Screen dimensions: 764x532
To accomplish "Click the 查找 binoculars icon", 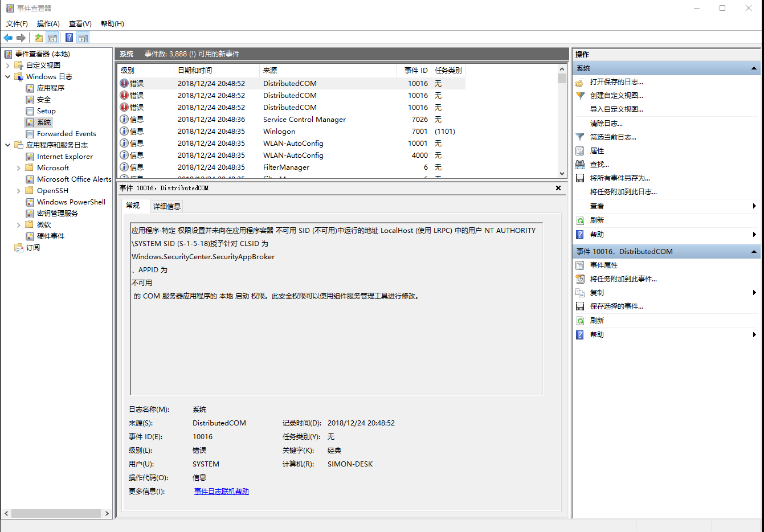I will tap(580, 165).
